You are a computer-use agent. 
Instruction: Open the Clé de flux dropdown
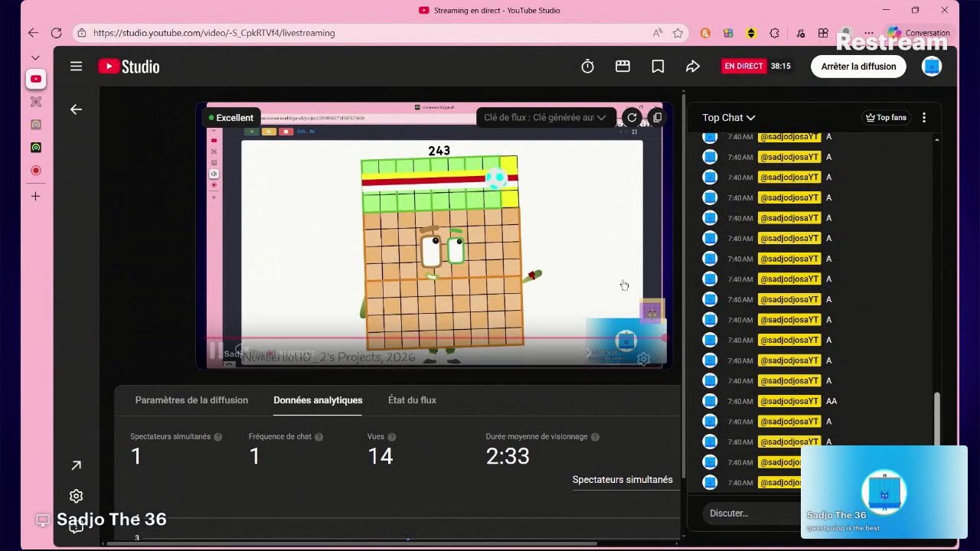pyautogui.click(x=544, y=117)
